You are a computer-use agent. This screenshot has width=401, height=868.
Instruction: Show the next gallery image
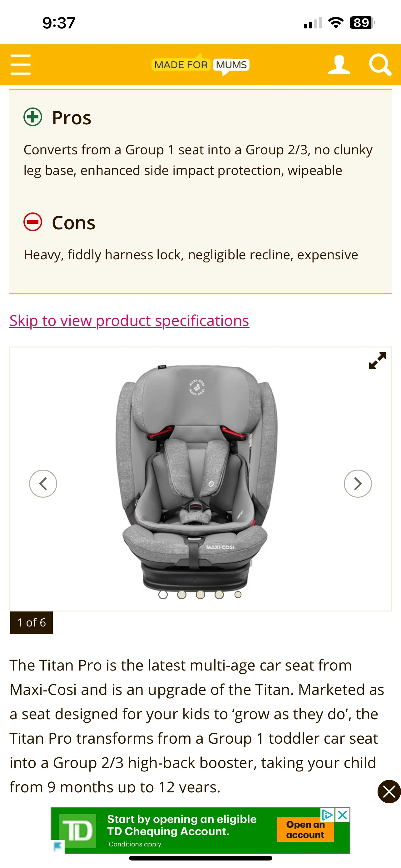point(358,484)
